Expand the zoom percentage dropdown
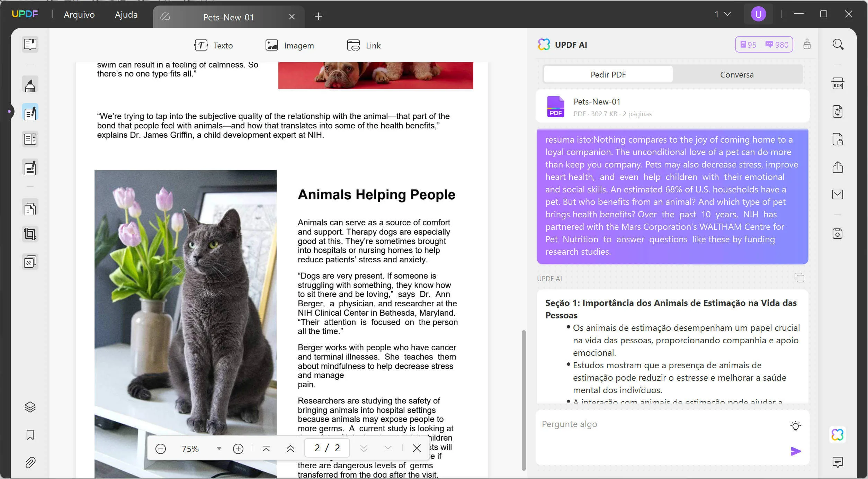This screenshot has width=868, height=479. click(x=219, y=449)
